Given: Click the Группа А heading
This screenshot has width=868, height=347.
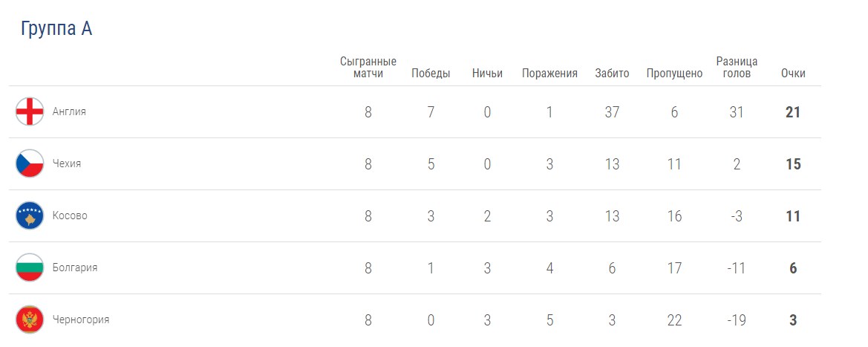Looking at the screenshot, I should click(56, 29).
